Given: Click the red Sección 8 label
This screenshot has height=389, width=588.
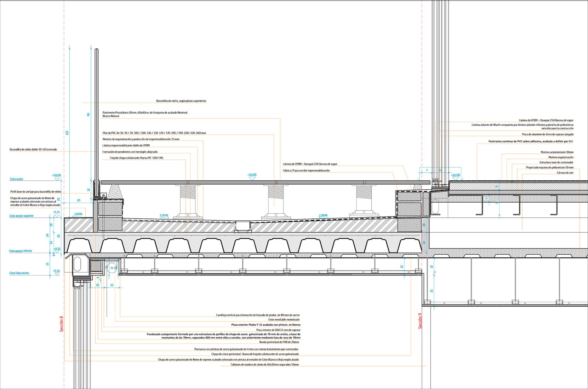Looking at the screenshot, I should tap(62, 324).
